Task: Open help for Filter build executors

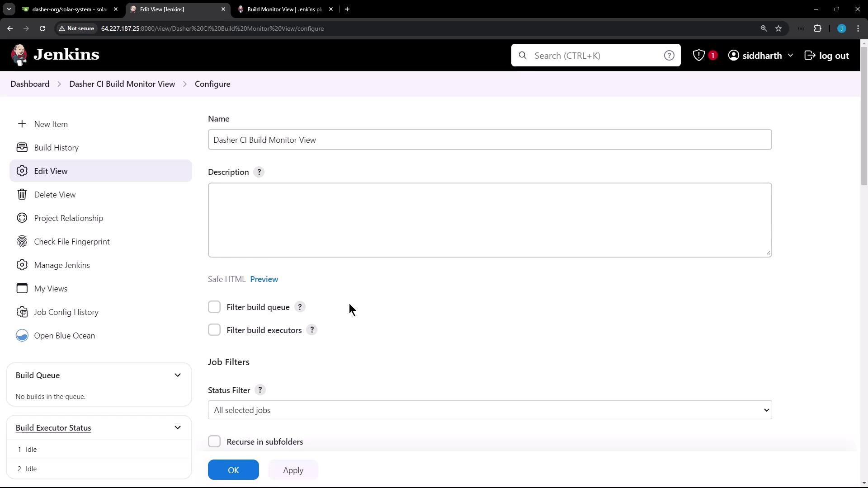Action: [312, 330]
